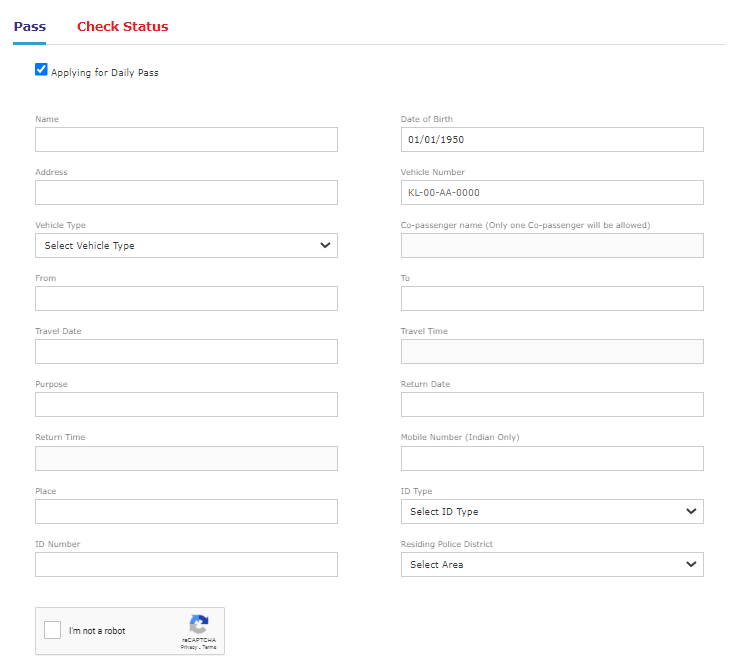Click the From location field
Screen dimensions: 740x661
186,299
